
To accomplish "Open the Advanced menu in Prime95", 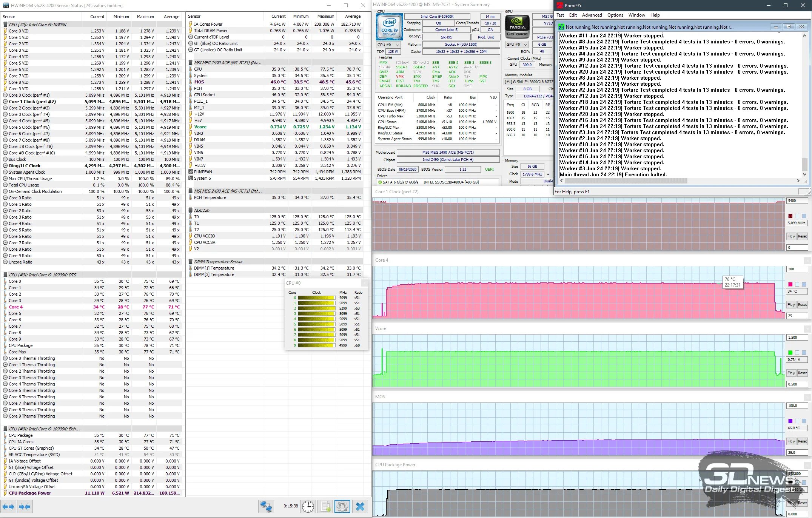I will (x=592, y=15).
